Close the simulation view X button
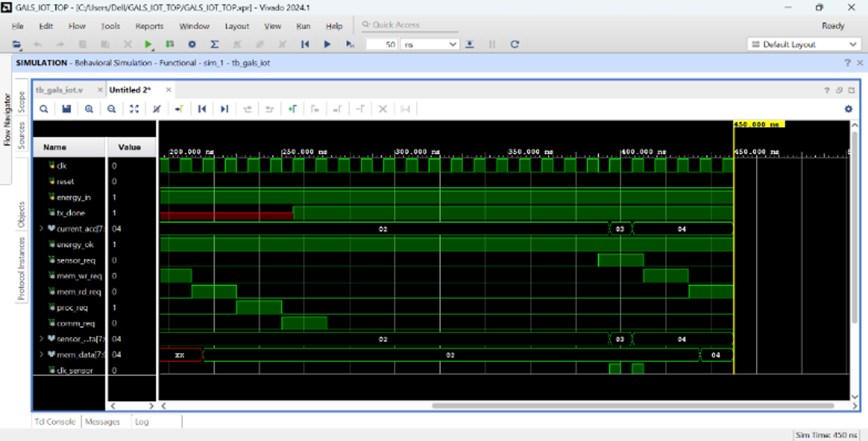This screenshot has height=441, width=868. click(x=860, y=63)
